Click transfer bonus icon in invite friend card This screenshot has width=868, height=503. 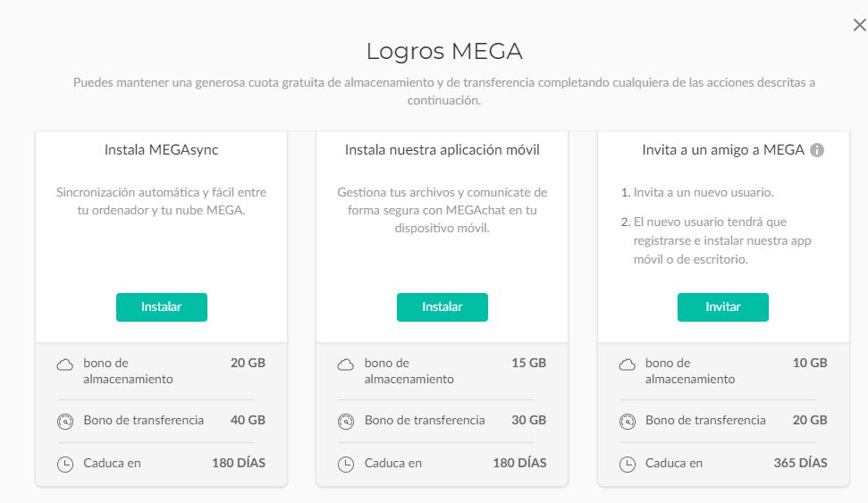tap(627, 421)
